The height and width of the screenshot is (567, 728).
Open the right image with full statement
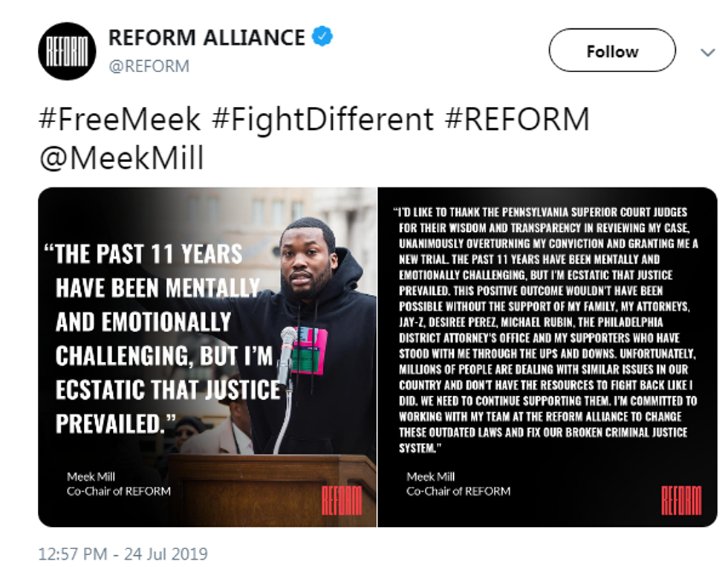pyautogui.click(x=547, y=357)
